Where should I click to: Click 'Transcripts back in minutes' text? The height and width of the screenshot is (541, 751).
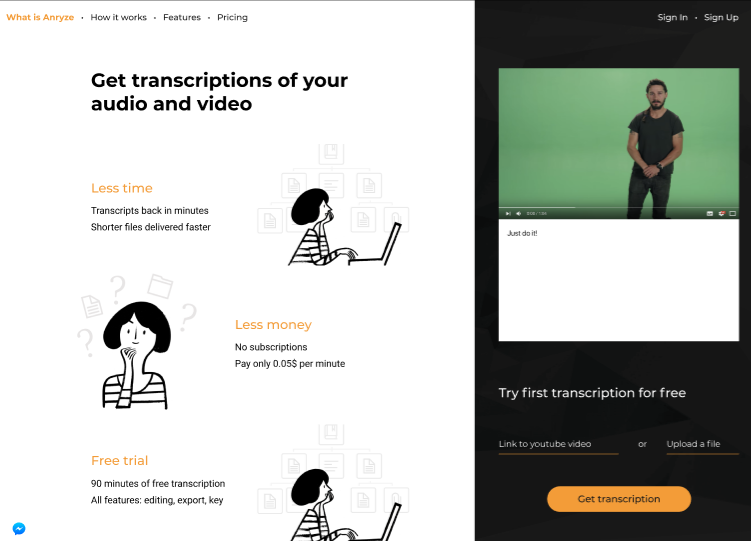pos(150,211)
